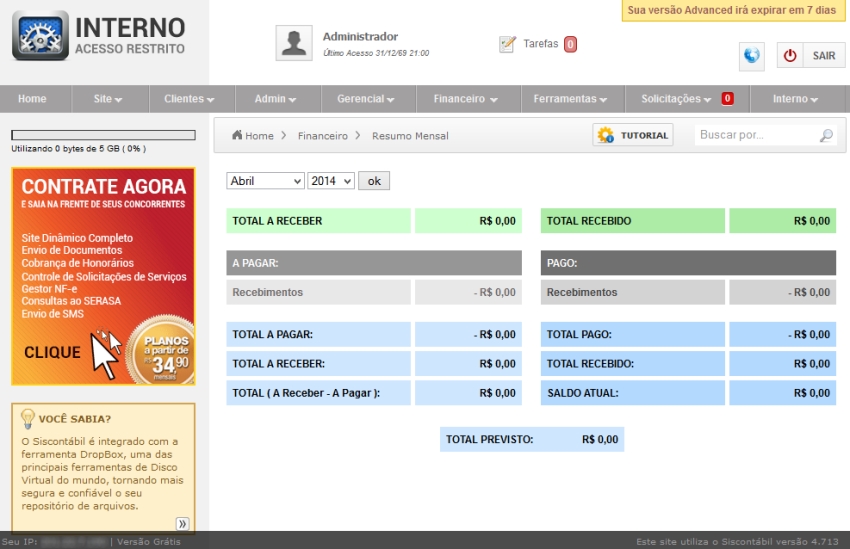This screenshot has width=850, height=549.
Task: Click the next-tip arrow in Você Sabia
Action: pyautogui.click(x=182, y=523)
